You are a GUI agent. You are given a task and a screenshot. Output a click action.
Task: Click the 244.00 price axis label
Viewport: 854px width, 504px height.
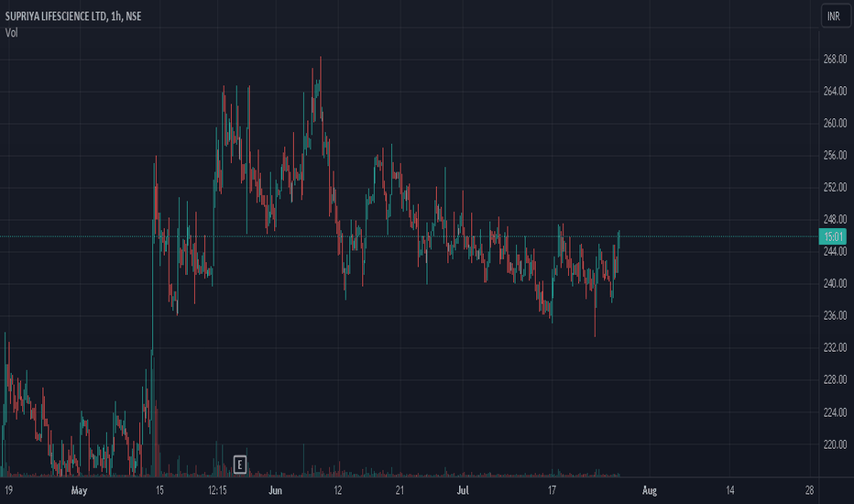(x=835, y=251)
